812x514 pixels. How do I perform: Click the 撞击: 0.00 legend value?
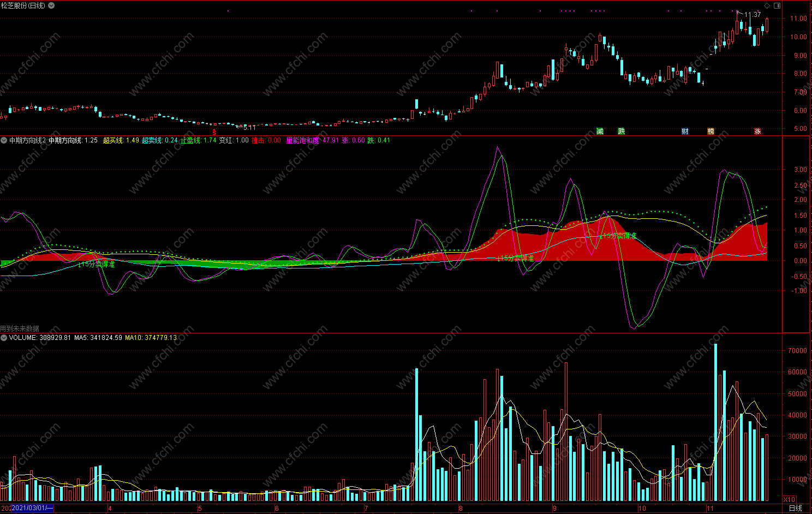(266, 140)
